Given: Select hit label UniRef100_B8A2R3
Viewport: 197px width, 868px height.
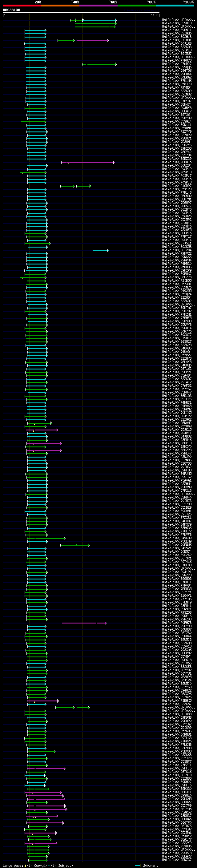Looking at the screenshot, I should click(x=177, y=450).
